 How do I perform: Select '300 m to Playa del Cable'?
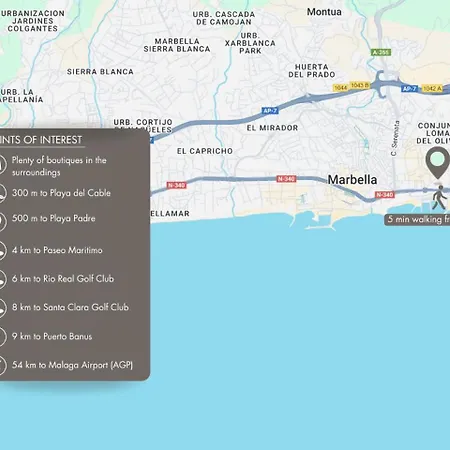tap(61, 193)
